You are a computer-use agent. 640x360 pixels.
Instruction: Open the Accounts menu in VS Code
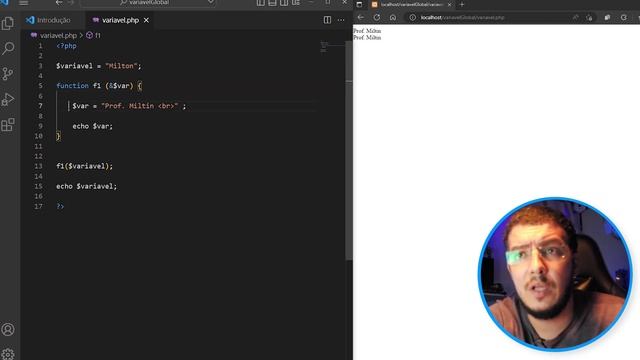[8, 329]
